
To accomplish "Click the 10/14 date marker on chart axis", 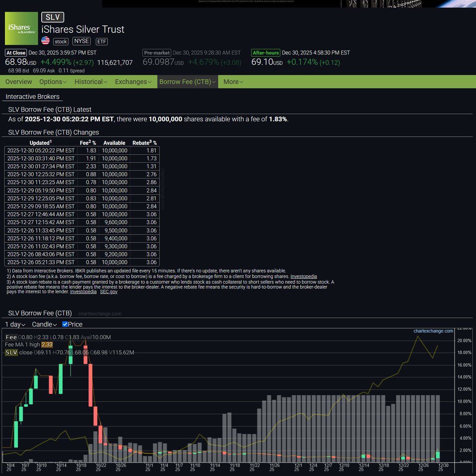I will (x=61, y=468).
